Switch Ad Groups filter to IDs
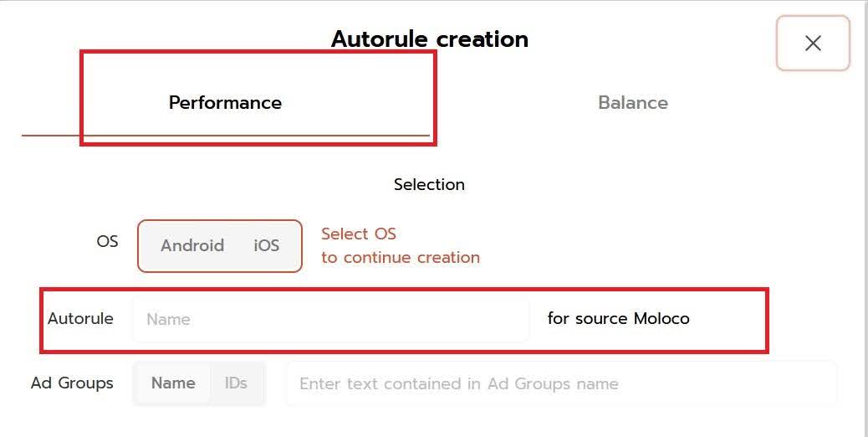The height and width of the screenshot is (437, 868). tap(236, 383)
